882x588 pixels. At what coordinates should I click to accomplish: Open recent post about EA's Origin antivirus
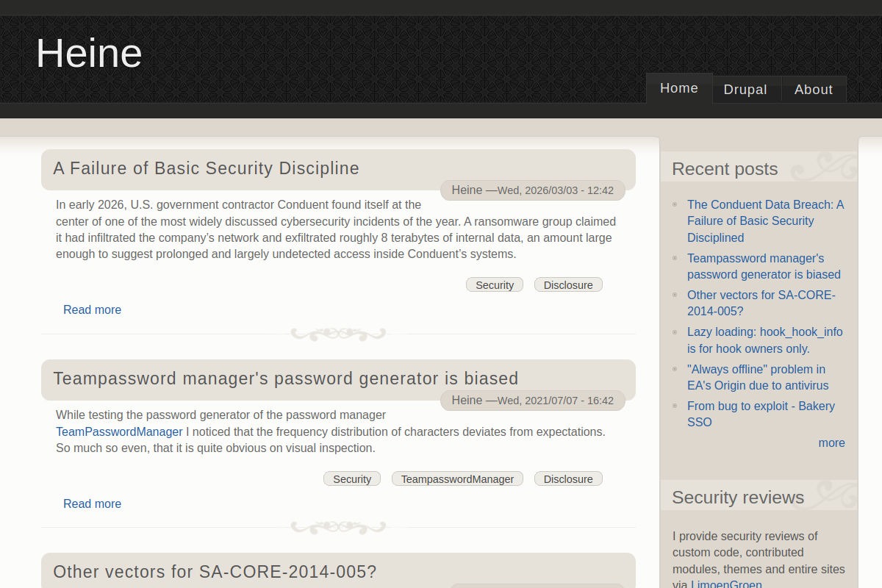coord(758,377)
